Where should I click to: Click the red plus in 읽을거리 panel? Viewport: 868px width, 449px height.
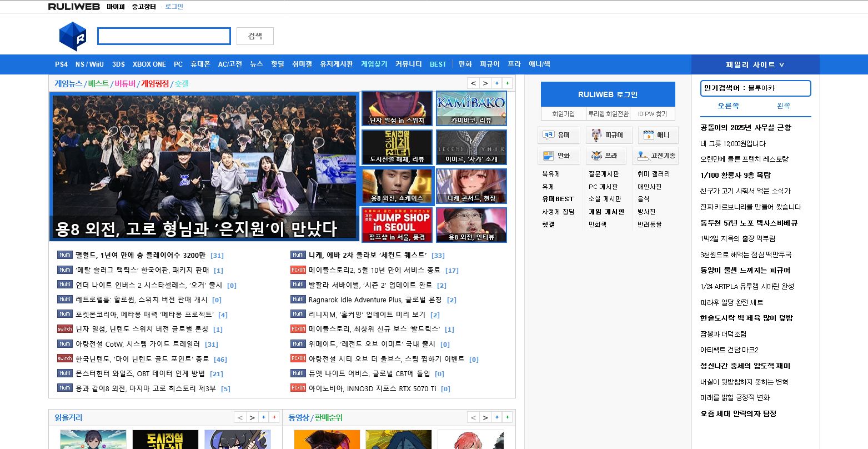coord(274,417)
